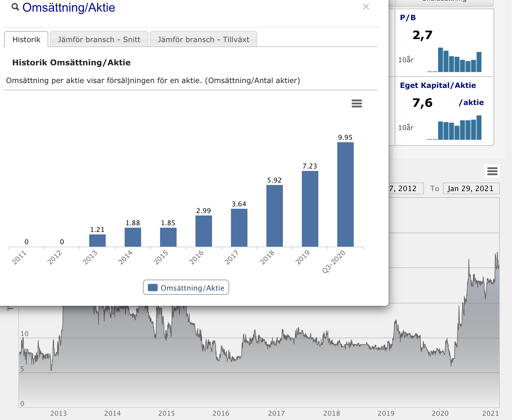Open the price chart hamburger context menu
The height and width of the screenshot is (420, 512).
tap(492, 171)
